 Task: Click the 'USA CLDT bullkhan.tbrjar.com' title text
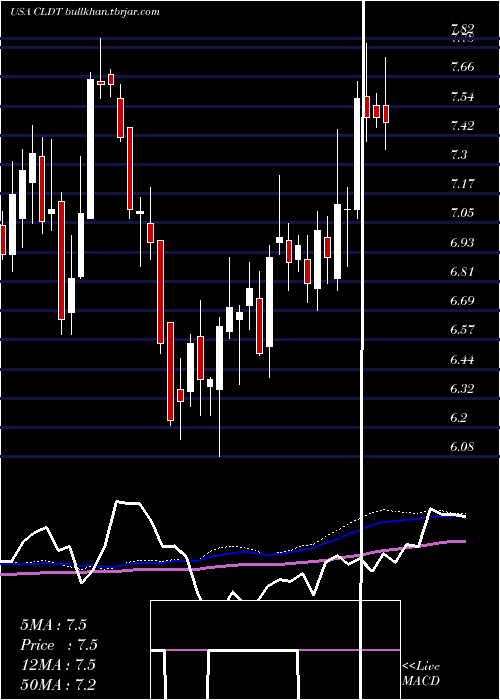[85, 12]
